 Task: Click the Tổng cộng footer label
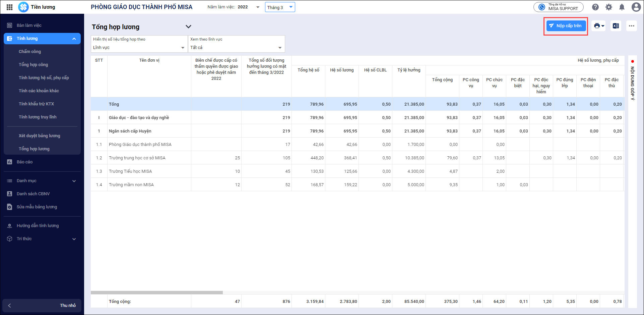click(x=120, y=301)
